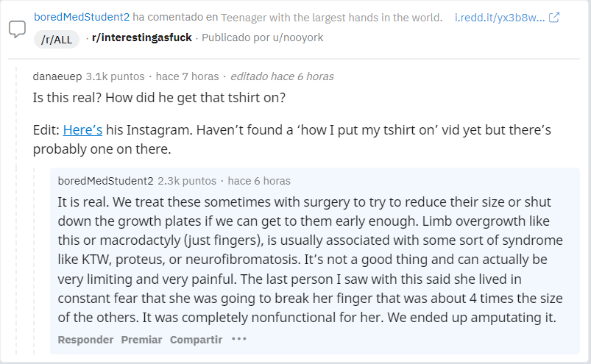Go to r/interestingasfuck subreddit

[141, 38]
